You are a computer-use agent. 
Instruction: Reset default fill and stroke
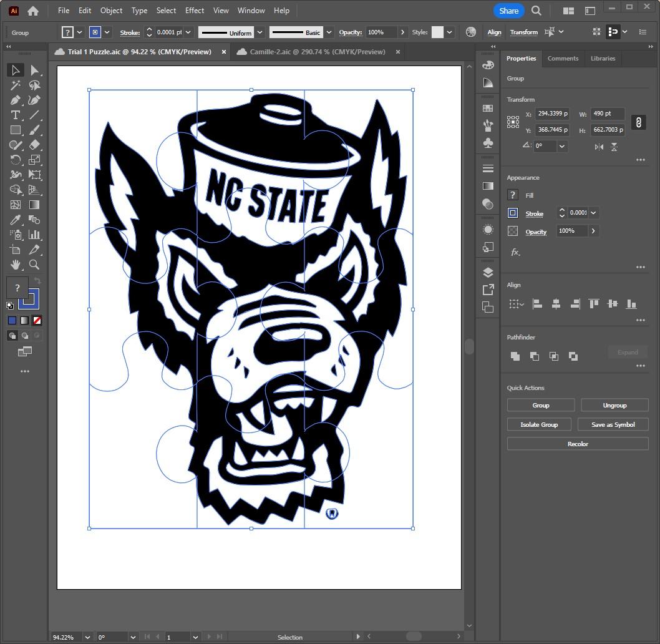click(10, 305)
